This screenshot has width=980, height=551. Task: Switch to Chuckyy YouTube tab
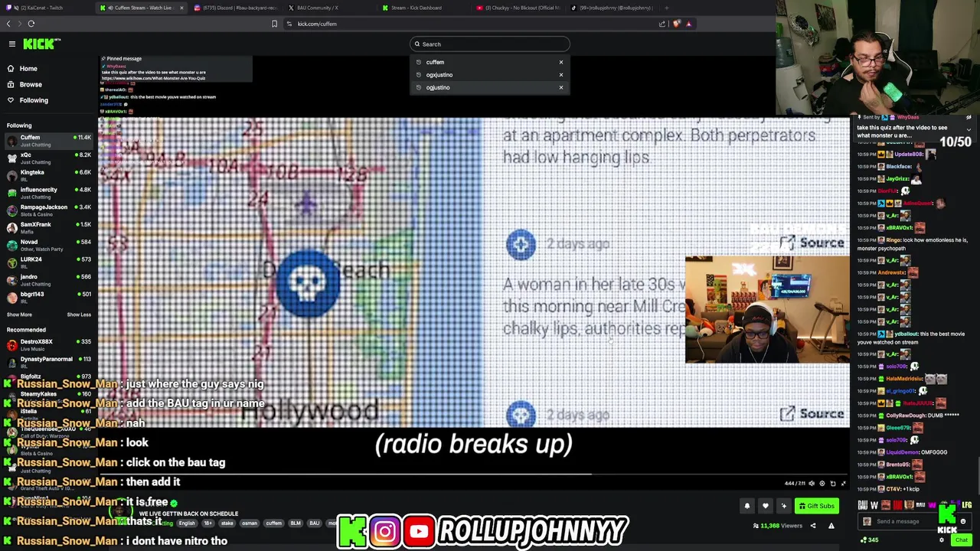click(x=518, y=8)
